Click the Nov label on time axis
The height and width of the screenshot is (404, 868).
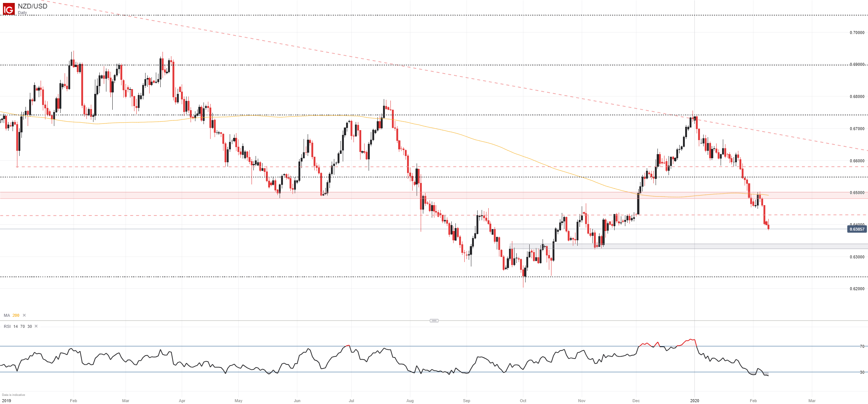click(582, 401)
